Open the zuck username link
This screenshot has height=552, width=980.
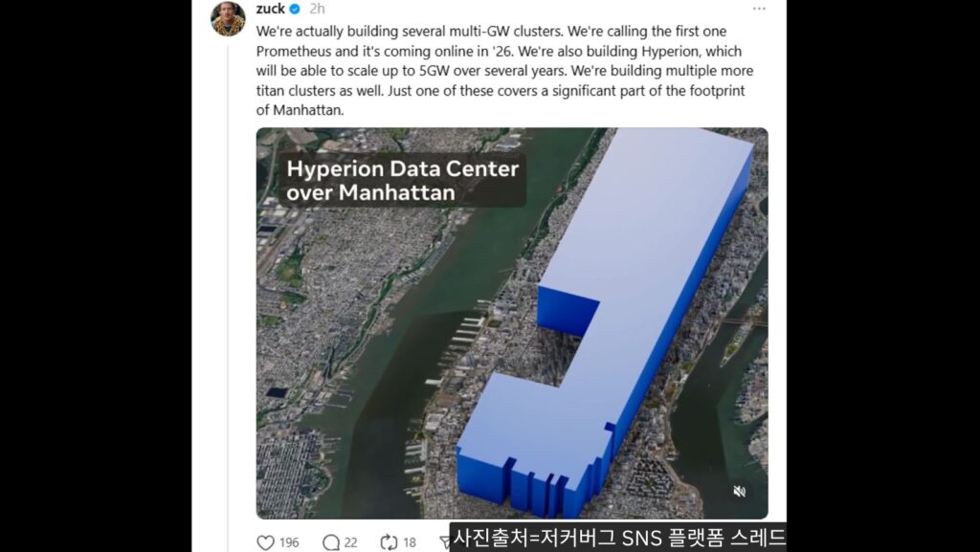click(x=270, y=9)
